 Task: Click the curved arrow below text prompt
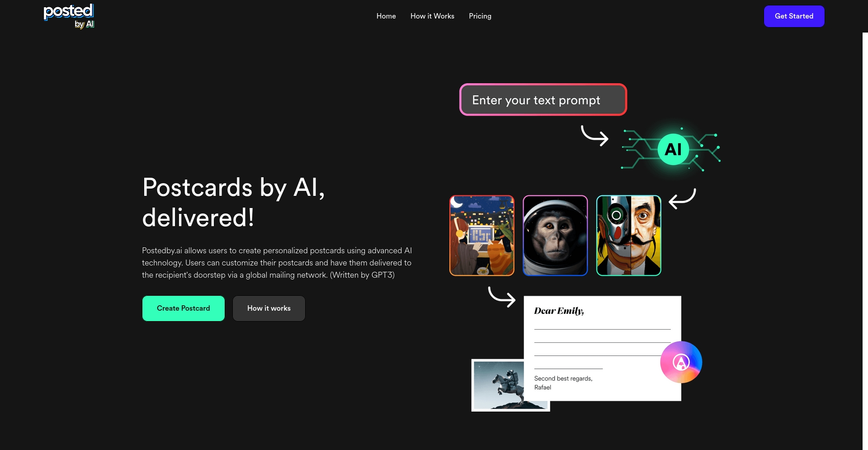point(594,136)
